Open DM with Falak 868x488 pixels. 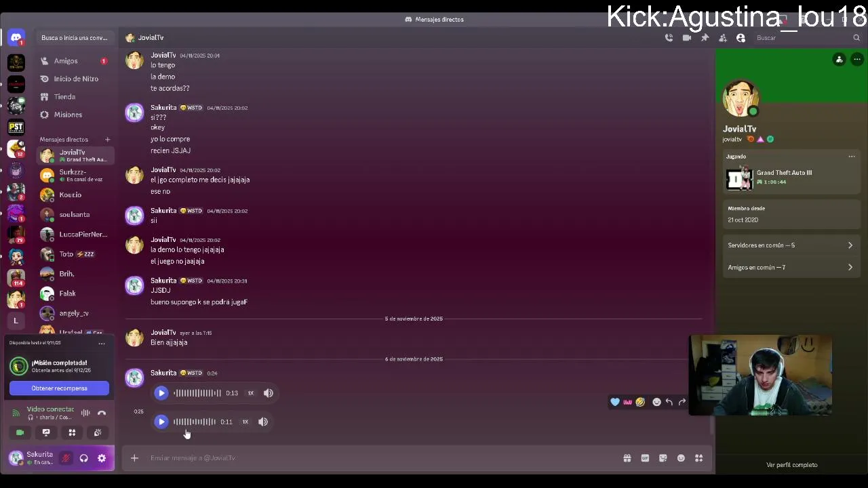[x=75, y=293]
